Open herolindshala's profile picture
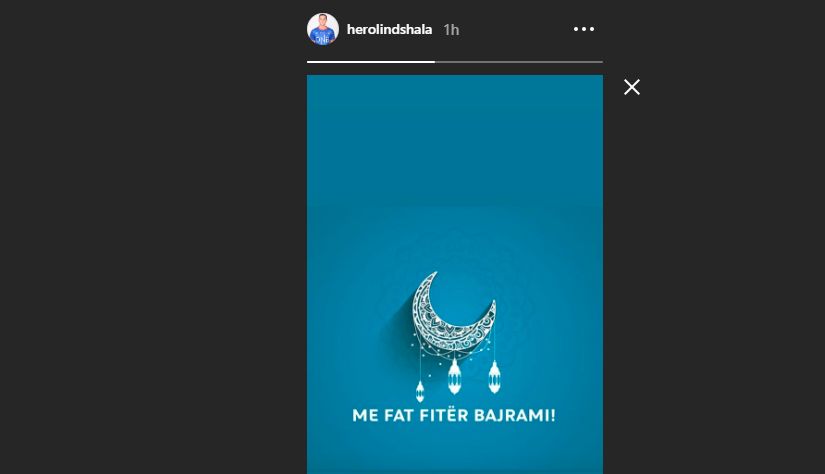The image size is (825, 474). 323,29
